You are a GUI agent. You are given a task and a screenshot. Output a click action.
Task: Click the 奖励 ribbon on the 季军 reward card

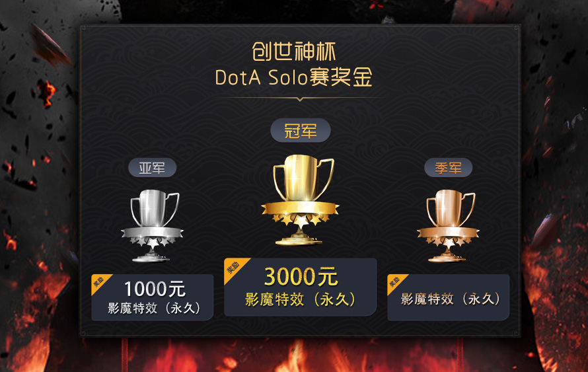point(396,283)
